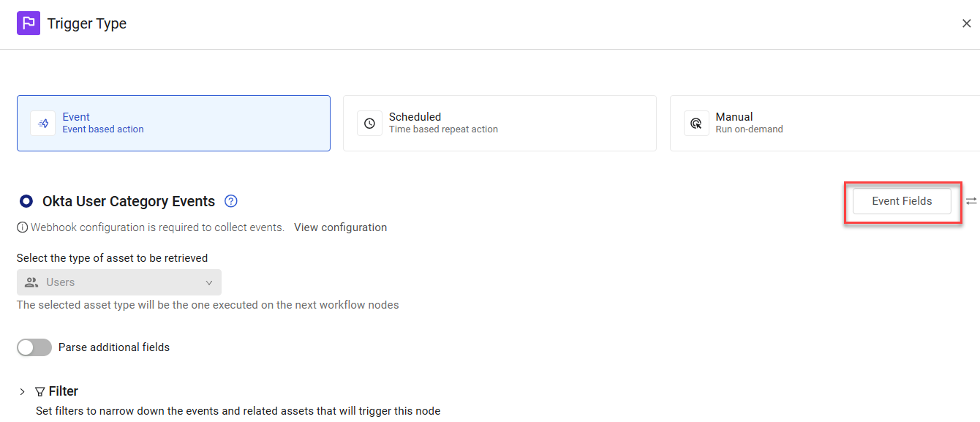
Task: Select the Okta User Category Events radio button
Action: point(26,201)
